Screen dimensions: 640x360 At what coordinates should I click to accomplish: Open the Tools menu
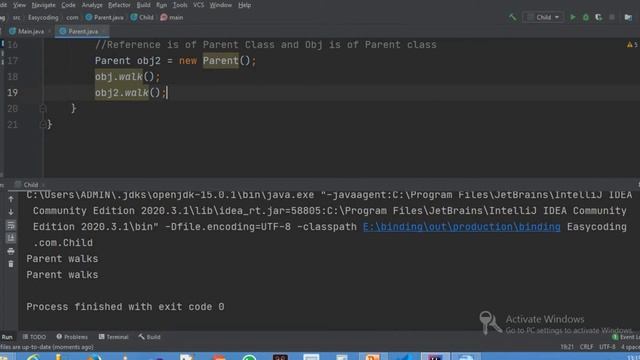180,5
